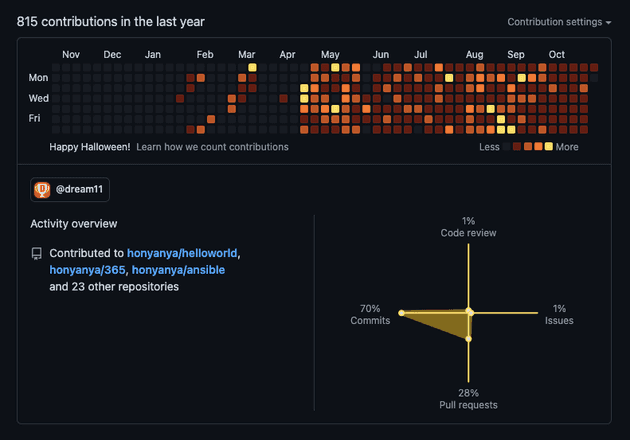Click the 1% Issues label
This screenshot has width=630, height=440.
(x=559, y=315)
